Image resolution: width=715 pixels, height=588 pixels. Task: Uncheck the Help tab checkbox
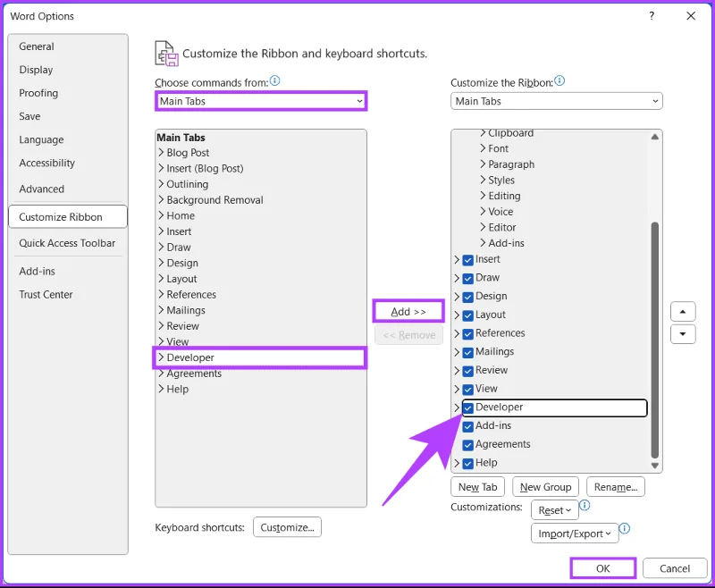[x=467, y=464]
